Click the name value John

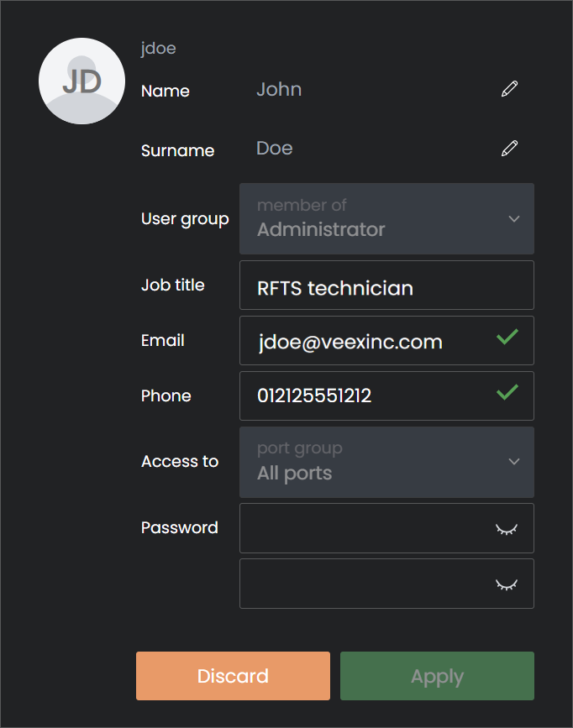pyautogui.click(x=279, y=90)
